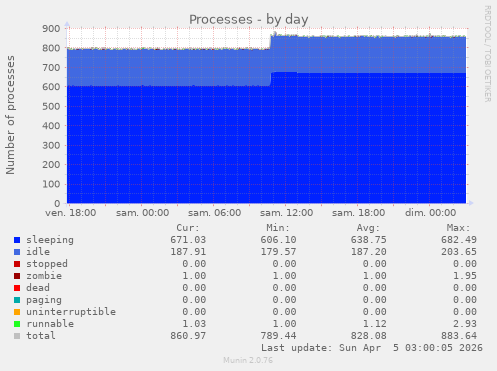Click runnable average value 1.12
Viewport: 497px width, 371px height.
(x=375, y=324)
